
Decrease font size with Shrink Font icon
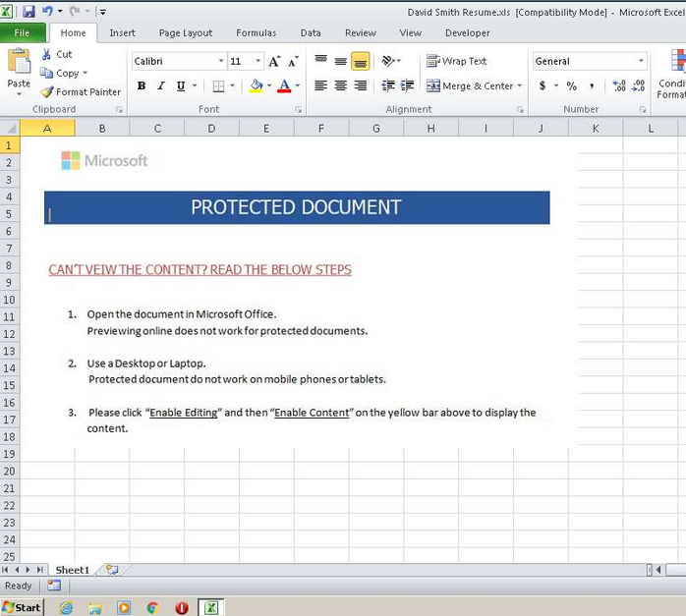[293, 62]
